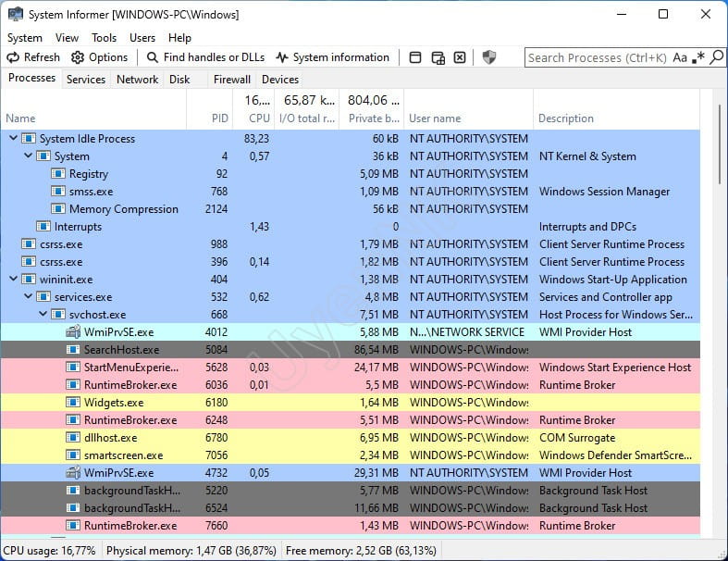Collapse the System process node
728x561 pixels.
point(29,156)
